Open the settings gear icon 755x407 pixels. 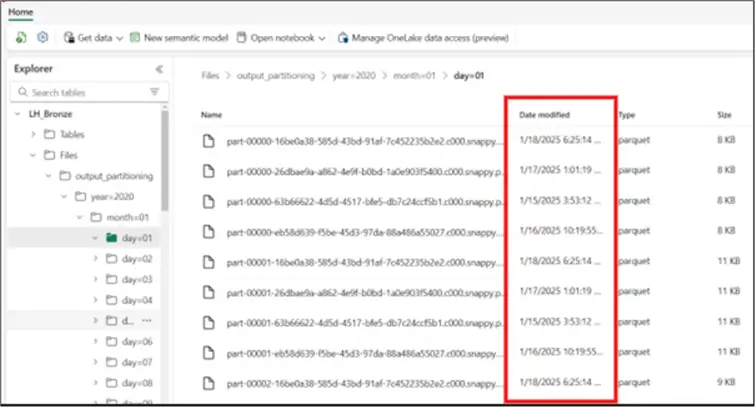43,37
